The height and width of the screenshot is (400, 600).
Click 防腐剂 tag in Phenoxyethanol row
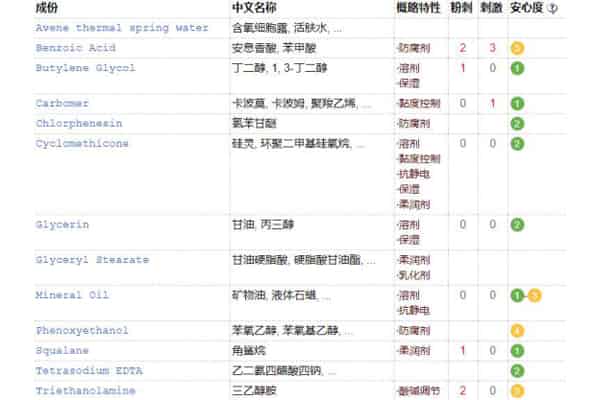tap(414, 331)
